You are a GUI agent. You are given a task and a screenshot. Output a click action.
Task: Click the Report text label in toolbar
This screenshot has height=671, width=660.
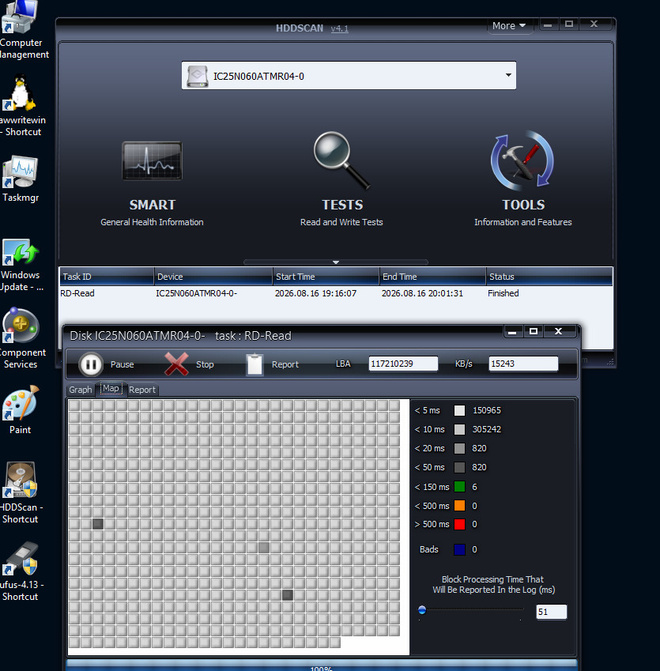pos(285,365)
